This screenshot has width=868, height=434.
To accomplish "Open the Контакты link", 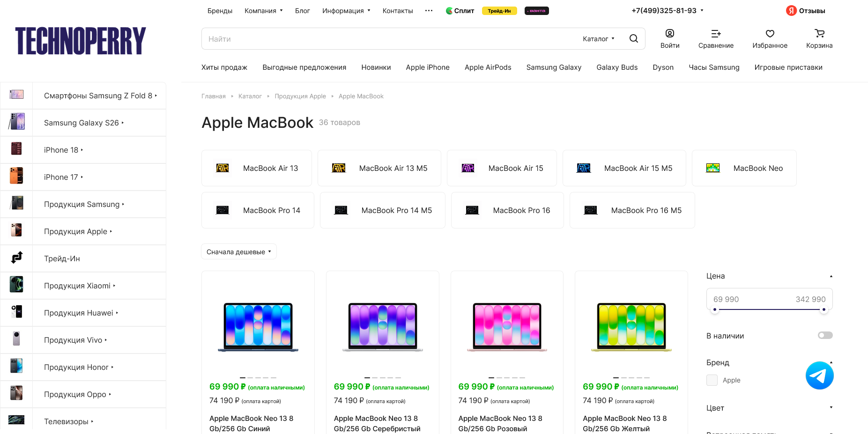I will pos(398,11).
